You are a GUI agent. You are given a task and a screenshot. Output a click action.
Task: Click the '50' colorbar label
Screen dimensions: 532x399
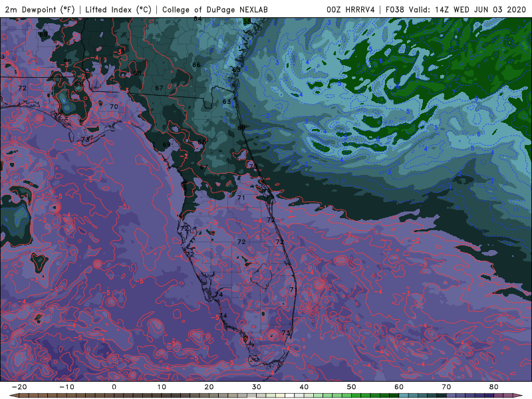(352, 387)
